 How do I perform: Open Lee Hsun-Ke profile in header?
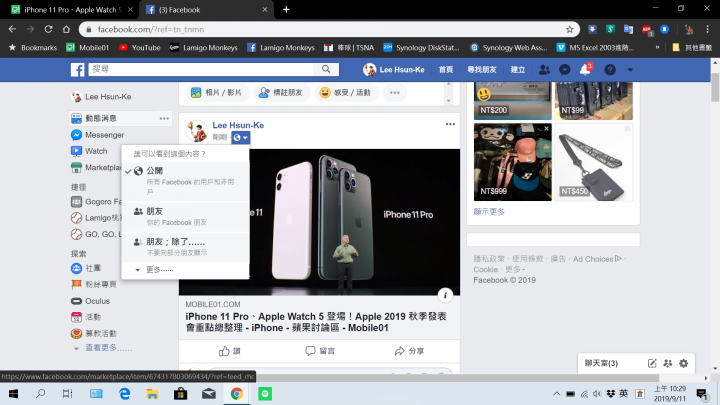pos(394,70)
